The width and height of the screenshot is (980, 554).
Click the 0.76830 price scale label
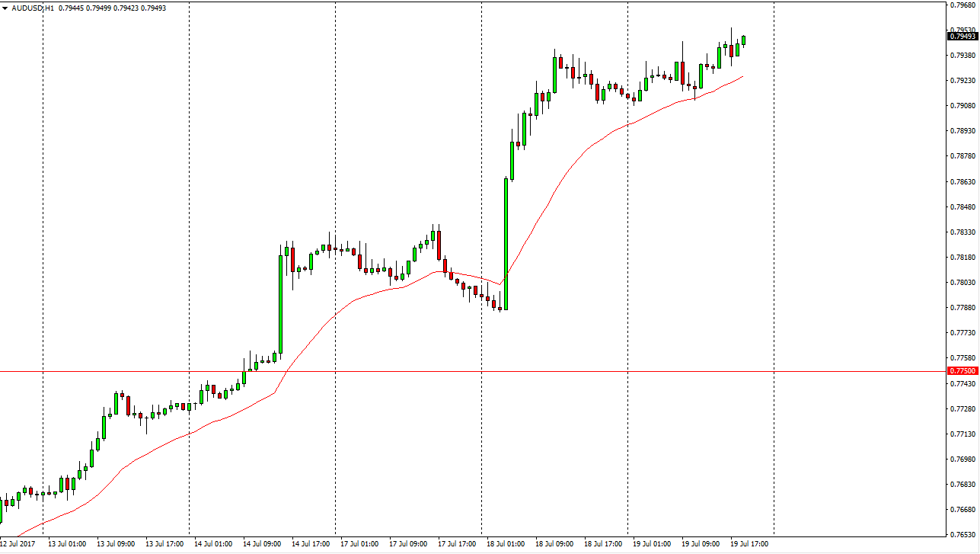coord(964,485)
